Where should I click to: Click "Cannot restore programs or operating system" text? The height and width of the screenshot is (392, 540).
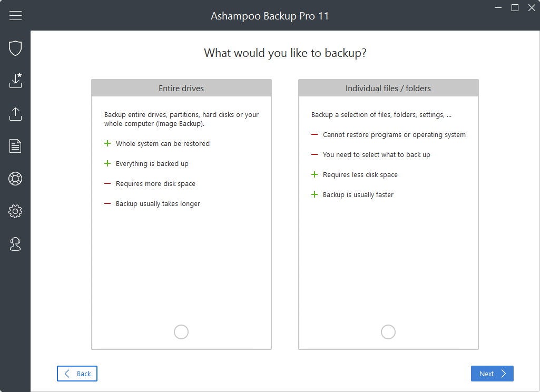coord(394,135)
